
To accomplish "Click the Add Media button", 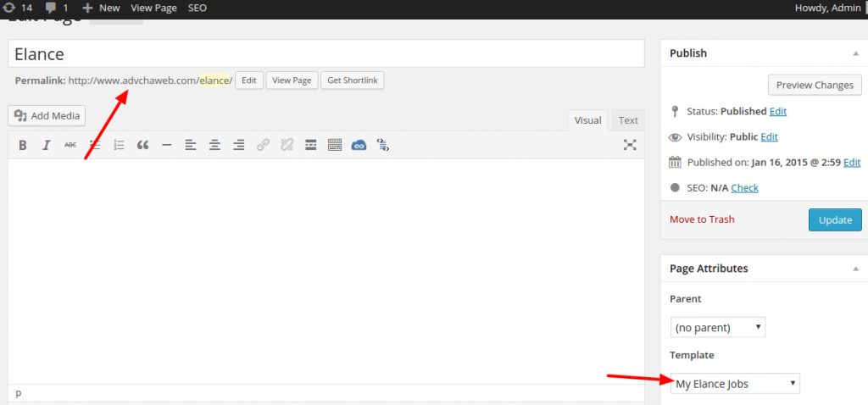I will tap(47, 116).
